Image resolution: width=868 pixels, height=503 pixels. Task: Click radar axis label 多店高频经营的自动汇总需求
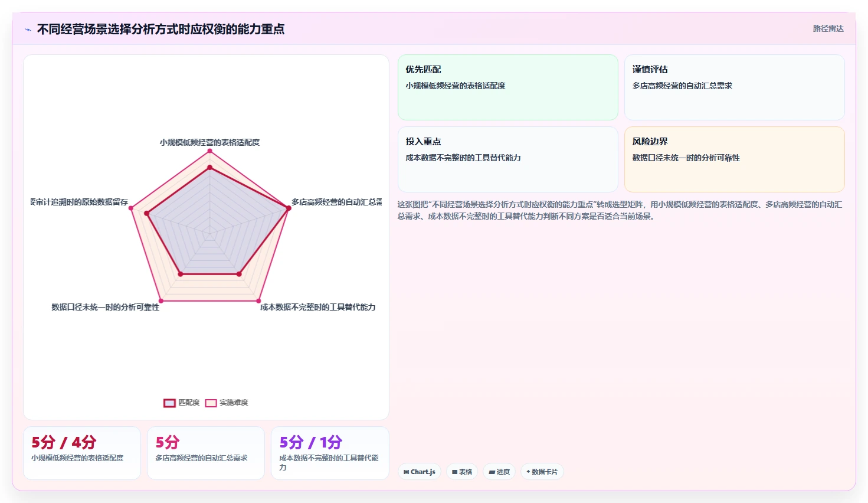point(337,202)
